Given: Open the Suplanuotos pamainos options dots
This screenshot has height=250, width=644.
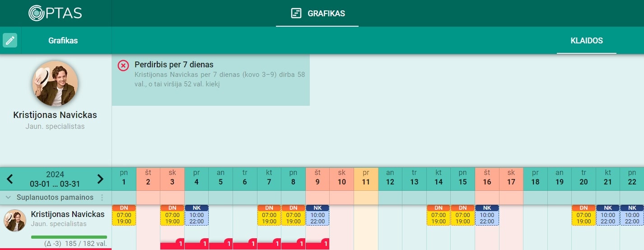Looking at the screenshot, I should (x=102, y=198).
